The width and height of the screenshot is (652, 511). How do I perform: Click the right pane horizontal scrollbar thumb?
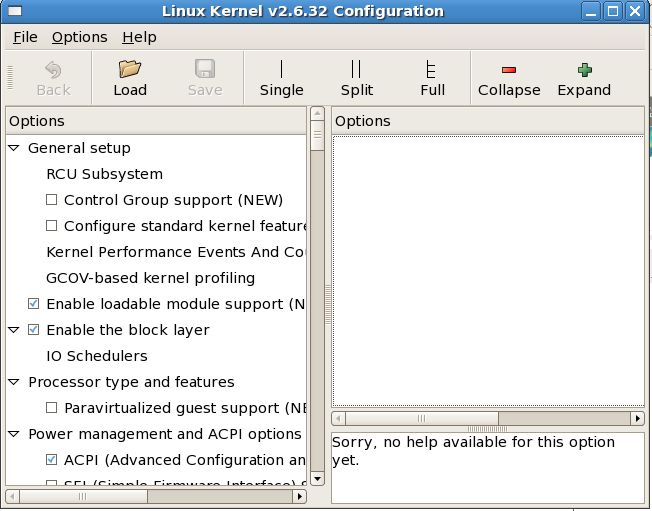pos(422,418)
